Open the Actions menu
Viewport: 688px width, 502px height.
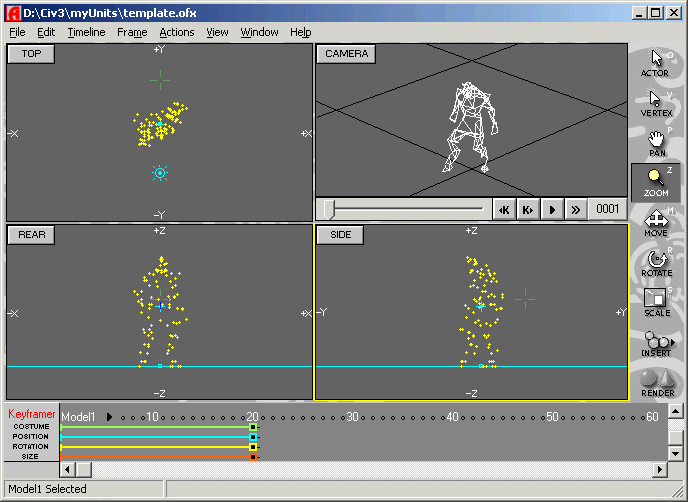(x=176, y=32)
